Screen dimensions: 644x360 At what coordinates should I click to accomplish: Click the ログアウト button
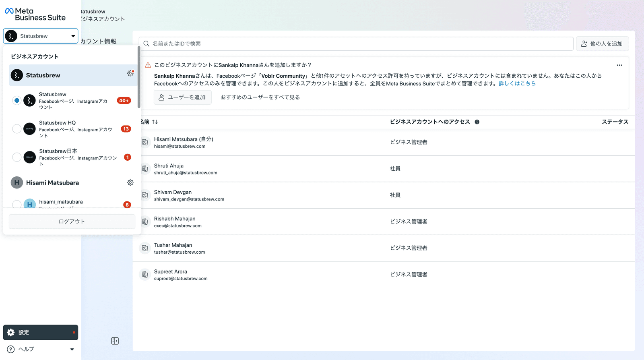[x=72, y=221]
